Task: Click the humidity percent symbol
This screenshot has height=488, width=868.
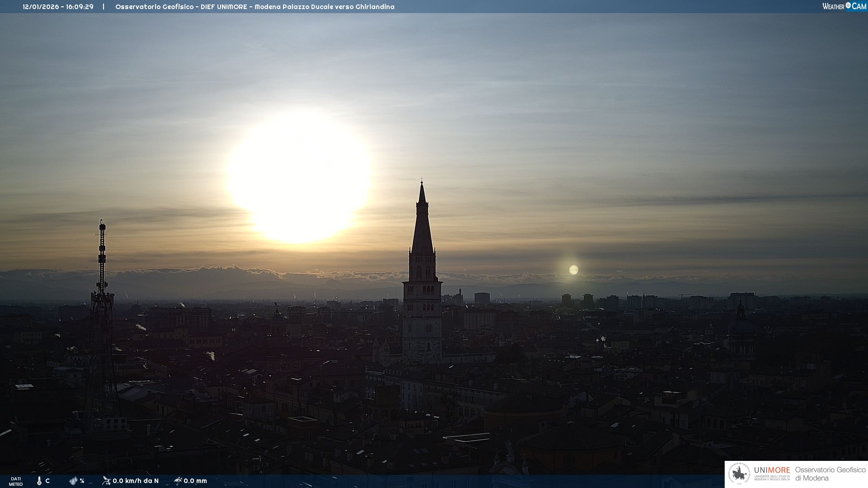Action: point(82,481)
